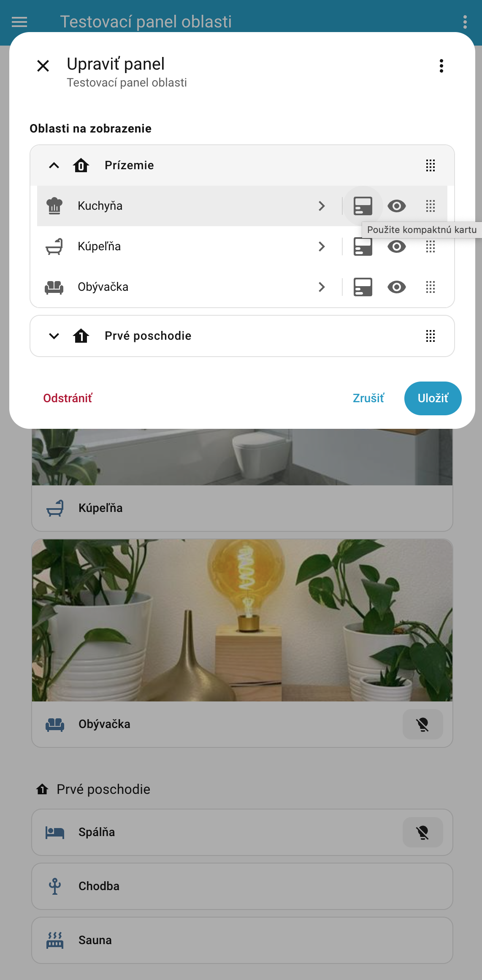Open Kuchyňa details chevron arrow

pos(322,206)
